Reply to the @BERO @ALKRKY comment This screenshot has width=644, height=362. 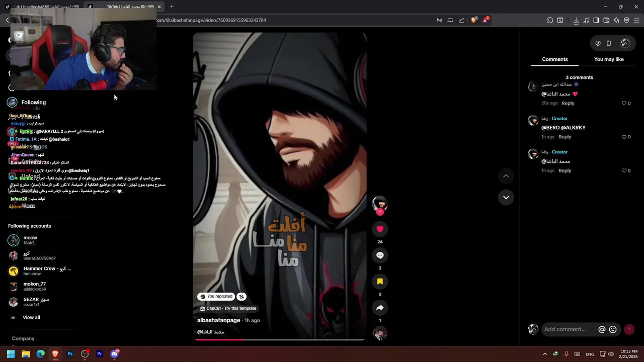565,137
